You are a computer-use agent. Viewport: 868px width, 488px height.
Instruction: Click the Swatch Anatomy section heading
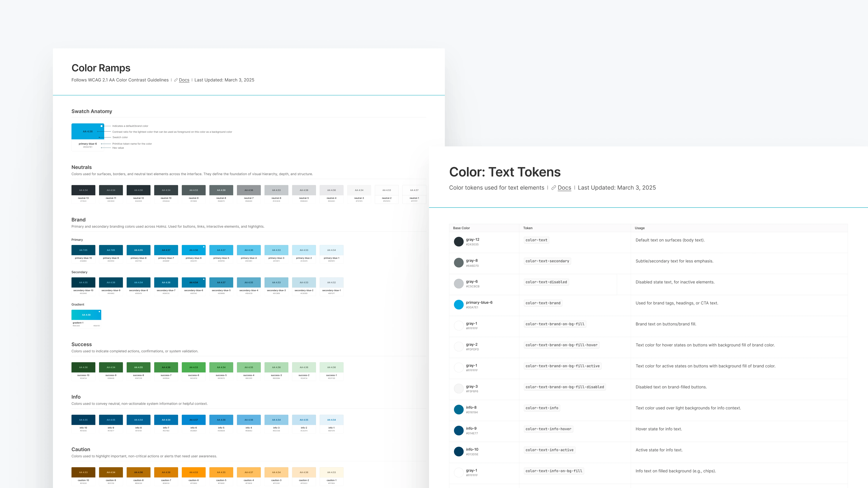click(92, 111)
